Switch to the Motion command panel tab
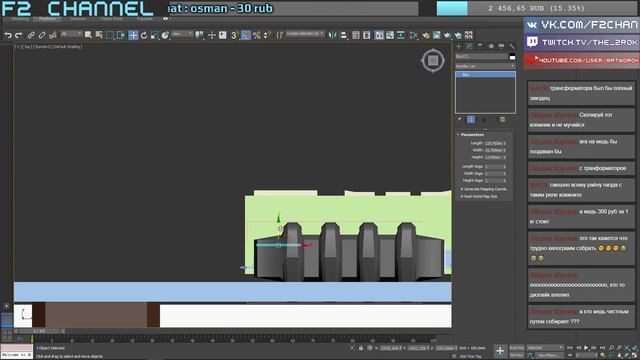The height and width of the screenshot is (360, 640). point(491,47)
